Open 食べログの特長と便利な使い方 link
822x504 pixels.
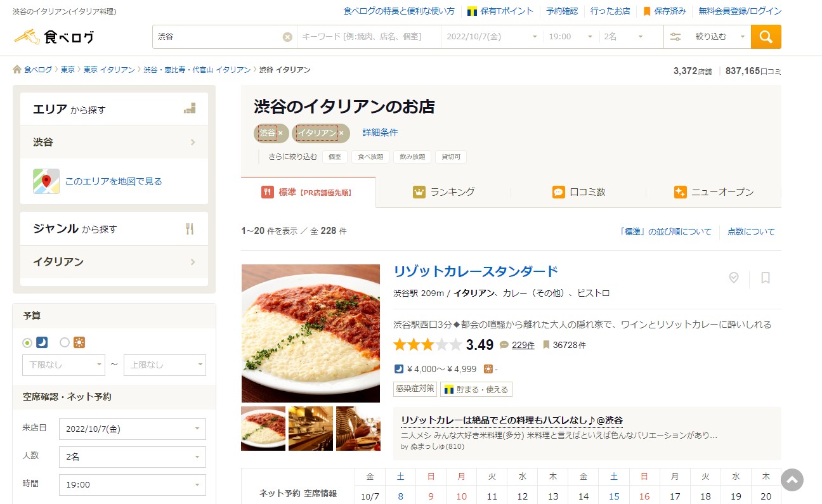click(x=399, y=11)
